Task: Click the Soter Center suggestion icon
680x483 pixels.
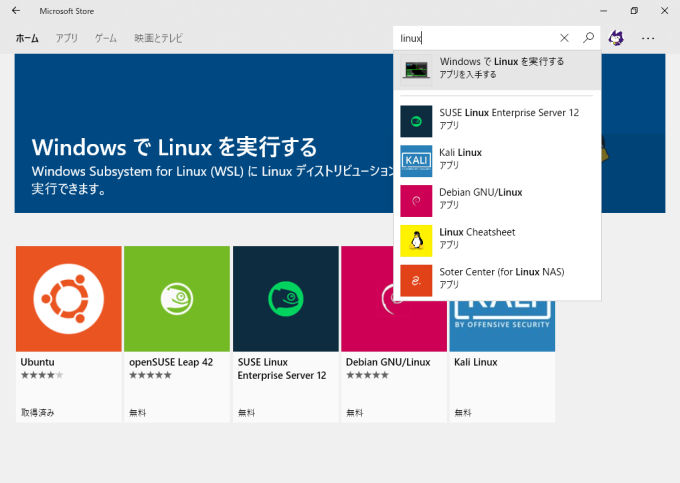Action: [416, 281]
